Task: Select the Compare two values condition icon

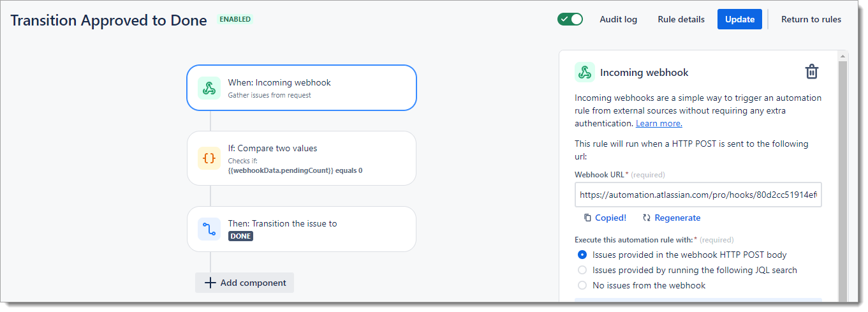Action: (209, 158)
